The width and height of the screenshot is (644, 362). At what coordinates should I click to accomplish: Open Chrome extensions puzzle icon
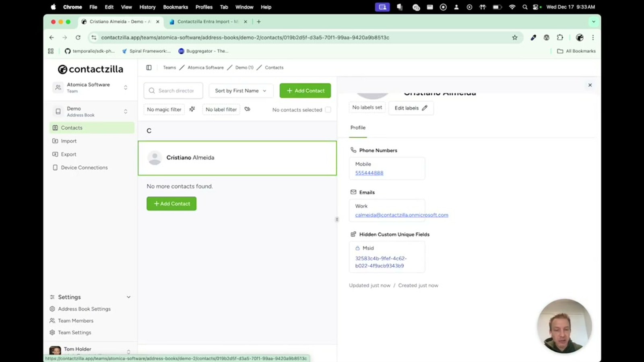560,37
